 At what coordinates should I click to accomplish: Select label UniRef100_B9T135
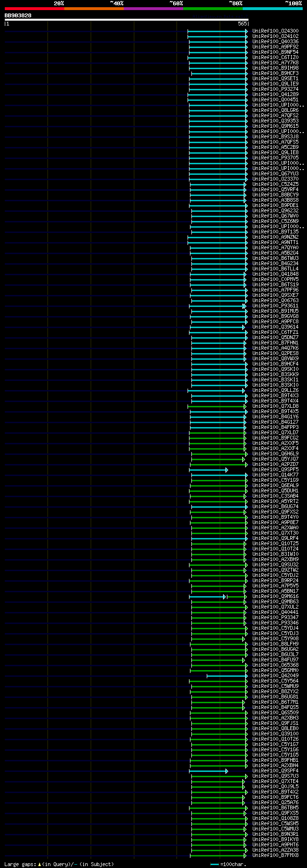coord(275,232)
